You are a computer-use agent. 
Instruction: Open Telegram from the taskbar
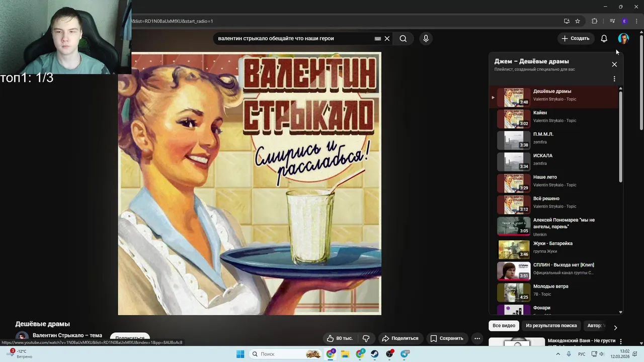pyautogui.click(x=405, y=354)
